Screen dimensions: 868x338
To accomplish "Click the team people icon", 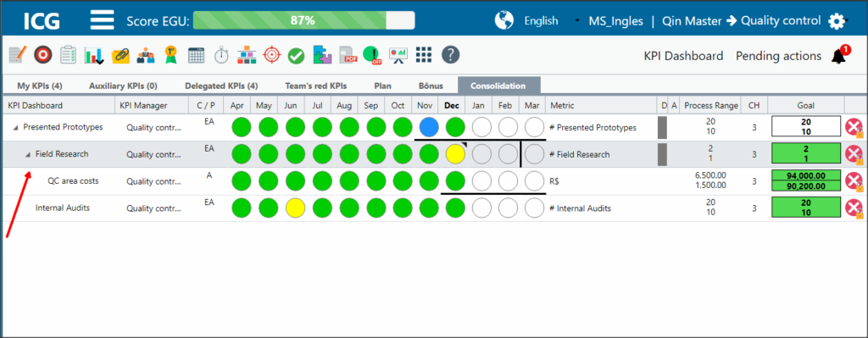I will point(146,55).
